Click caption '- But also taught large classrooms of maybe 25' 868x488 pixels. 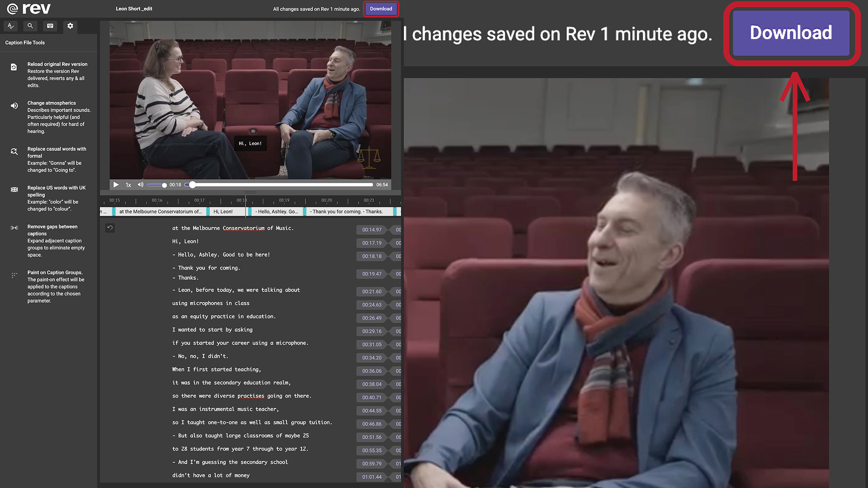(x=240, y=436)
